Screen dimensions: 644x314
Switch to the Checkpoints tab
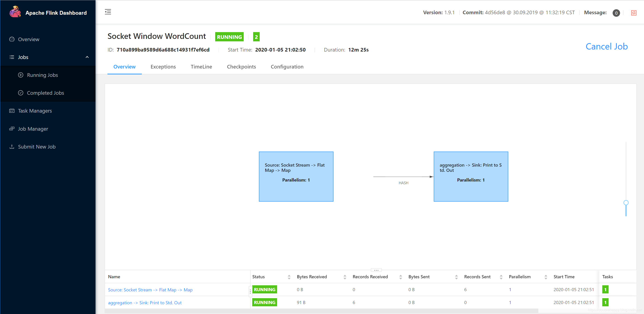[241, 66]
